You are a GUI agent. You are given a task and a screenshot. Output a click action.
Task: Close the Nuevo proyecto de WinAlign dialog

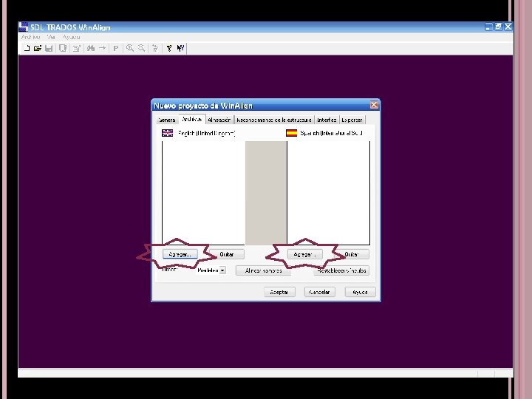tap(374, 105)
